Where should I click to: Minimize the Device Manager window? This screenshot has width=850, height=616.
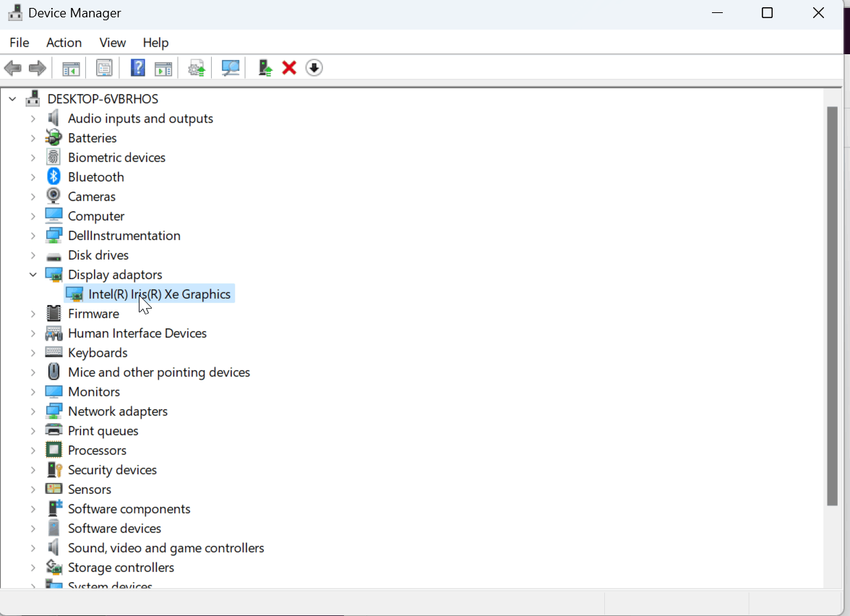pos(717,12)
